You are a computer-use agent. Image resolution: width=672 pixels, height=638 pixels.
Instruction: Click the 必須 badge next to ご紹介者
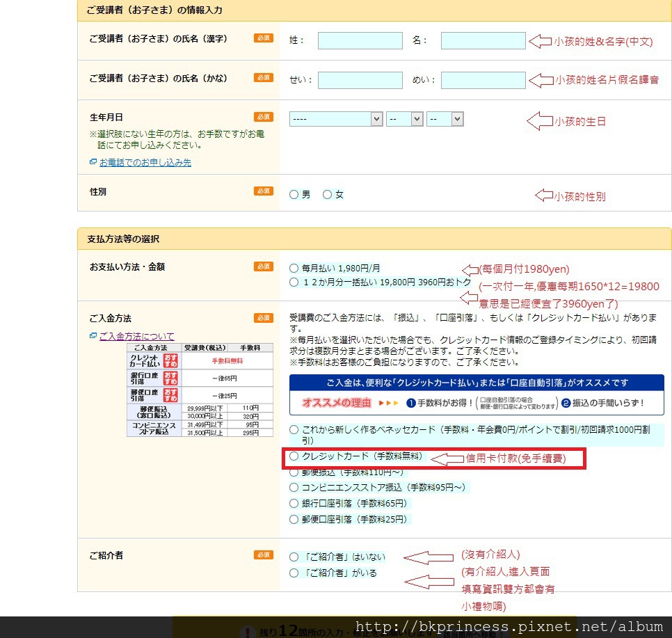tap(264, 555)
